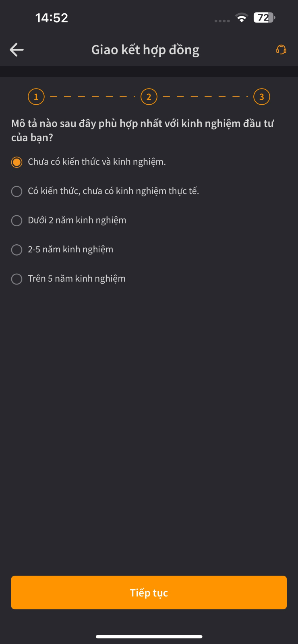Image resolution: width=298 pixels, height=644 pixels.
Task: Tap the 14:52 clock in status bar
Action: pyautogui.click(x=52, y=18)
